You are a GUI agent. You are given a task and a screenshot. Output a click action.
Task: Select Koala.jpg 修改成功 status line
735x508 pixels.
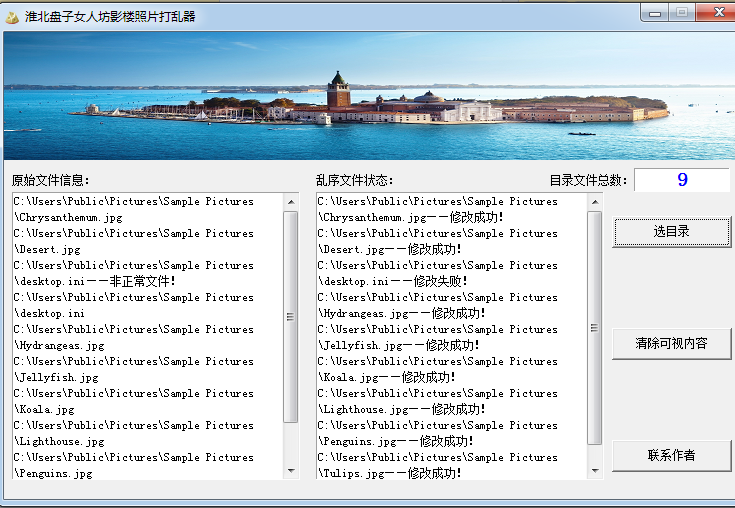(437, 369)
